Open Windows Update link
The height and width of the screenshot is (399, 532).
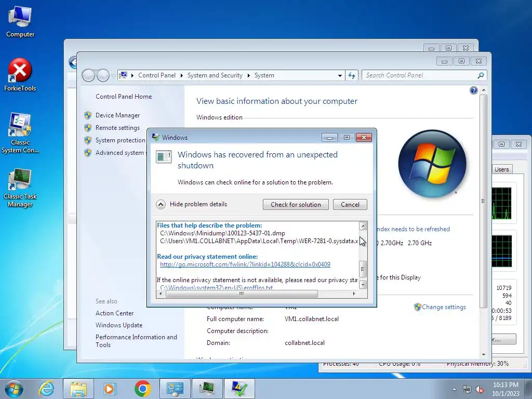pyautogui.click(x=119, y=325)
